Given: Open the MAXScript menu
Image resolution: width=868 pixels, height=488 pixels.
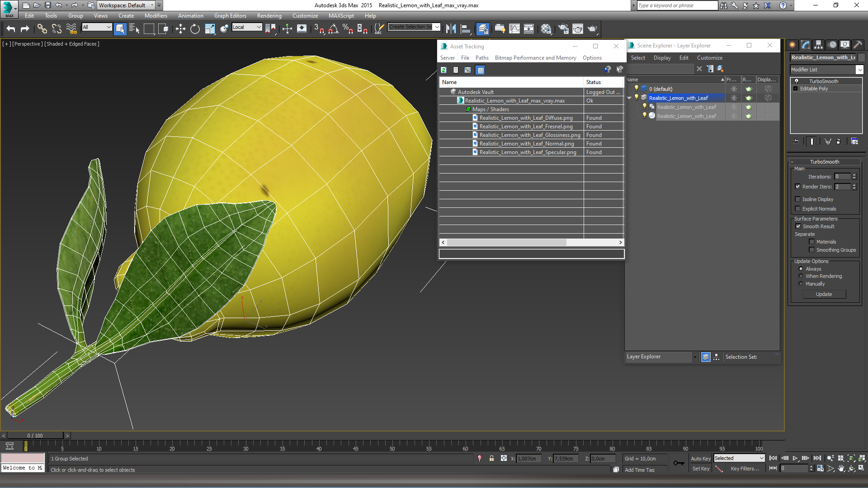Looking at the screenshot, I should tap(341, 16).
